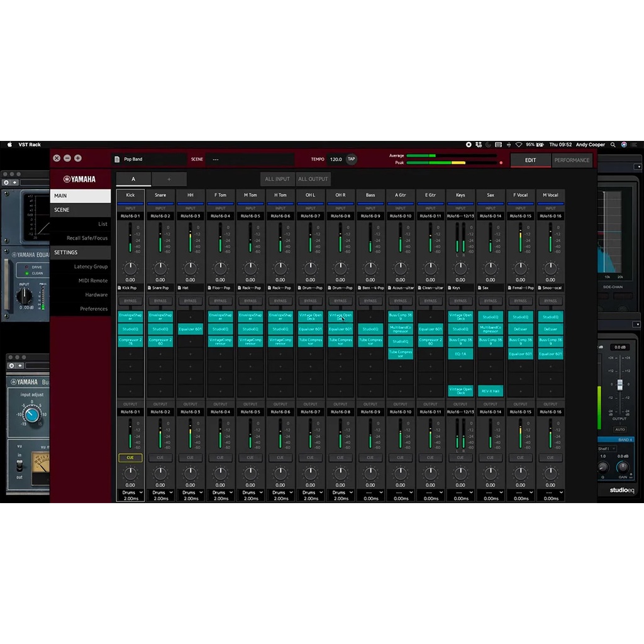The image size is (644, 644).
Task: Click the Wi-Fi icon in menu bar
Action: [519, 145]
